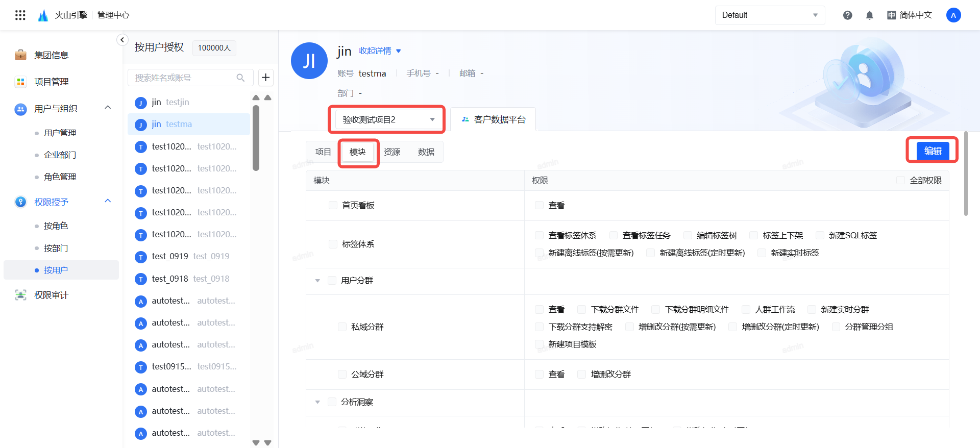Toggle the 全部权限 checkbox
This screenshot has width=980, height=448.
901,180
